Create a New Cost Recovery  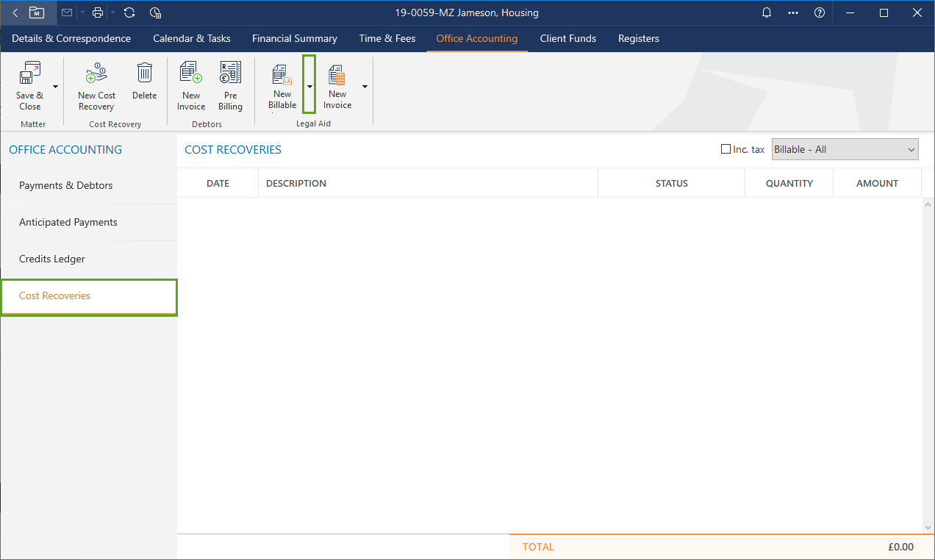[x=96, y=74]
